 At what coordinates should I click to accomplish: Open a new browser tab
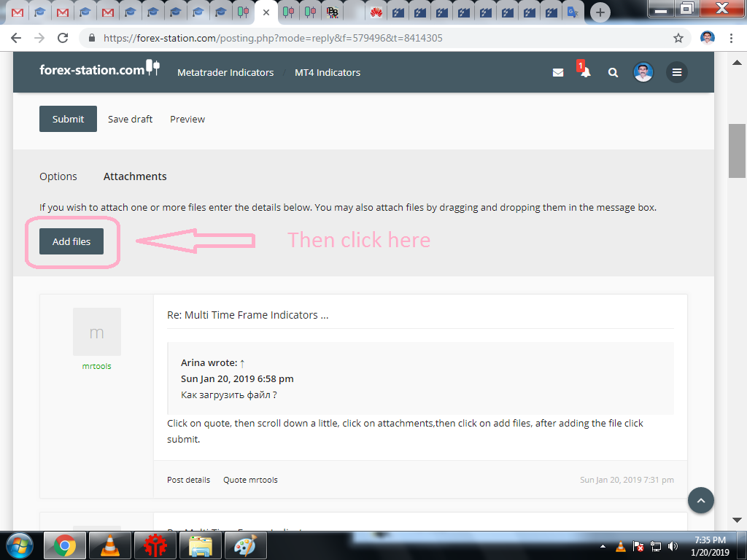[x=600, y=12]
